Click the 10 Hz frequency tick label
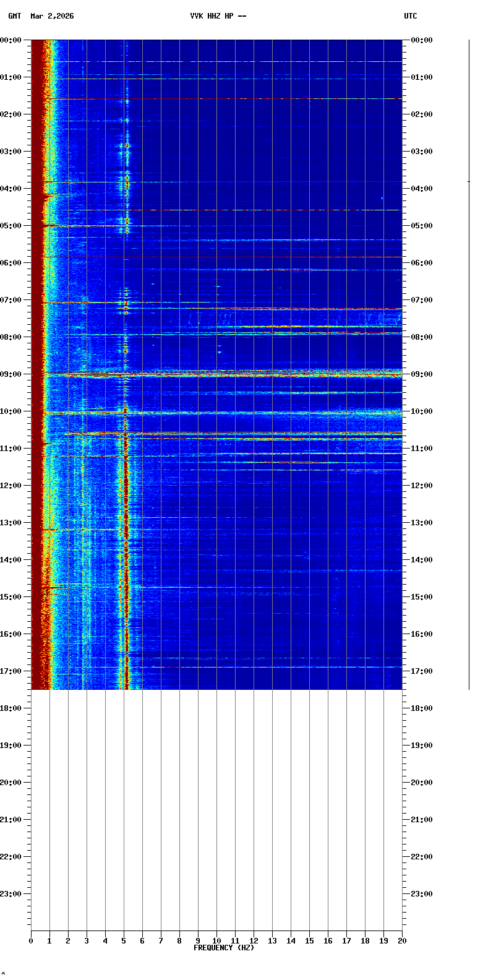The height and width of the screenshot is (980, 496). pyautogui.click(x=216, y=941)
